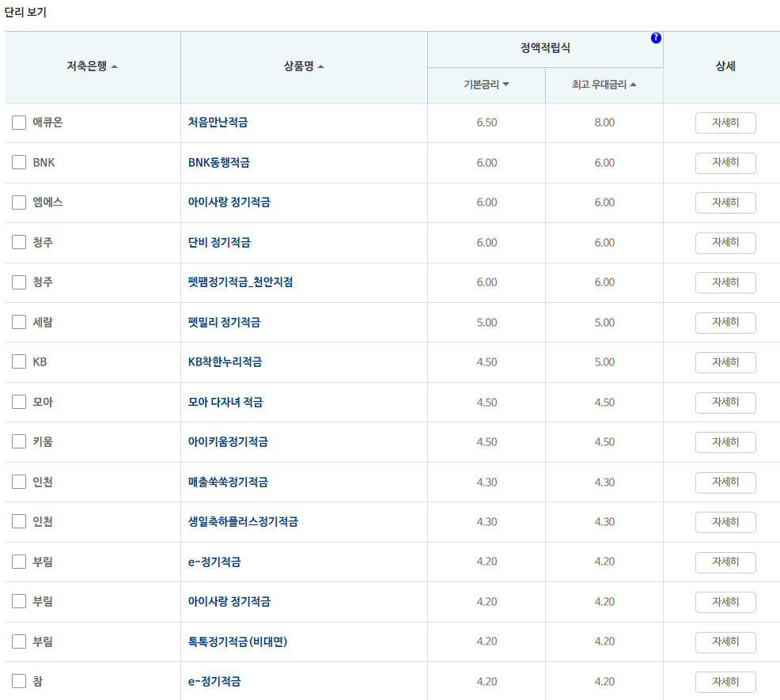The width and height of the screenshot is (780, 700).
Task: Check the 참 row checkbox
Action: coord(19,681)
